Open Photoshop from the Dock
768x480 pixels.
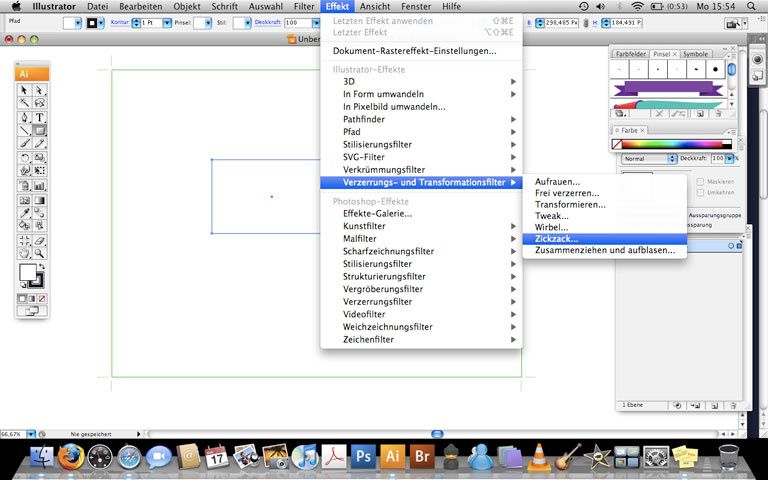363,456
